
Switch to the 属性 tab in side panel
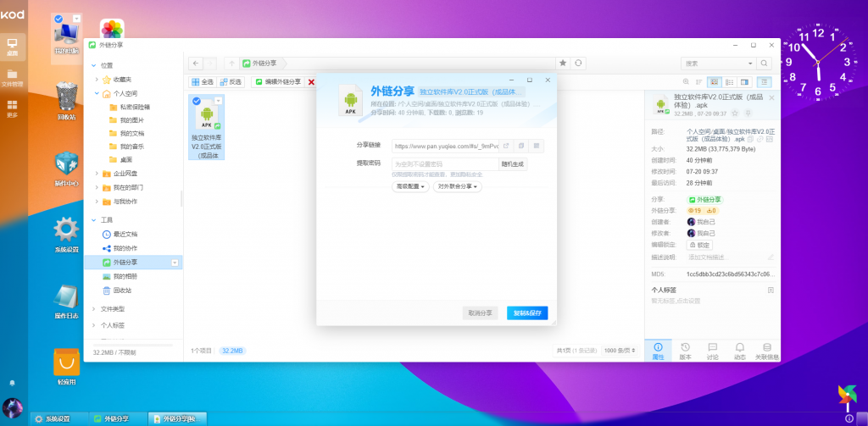658,351
